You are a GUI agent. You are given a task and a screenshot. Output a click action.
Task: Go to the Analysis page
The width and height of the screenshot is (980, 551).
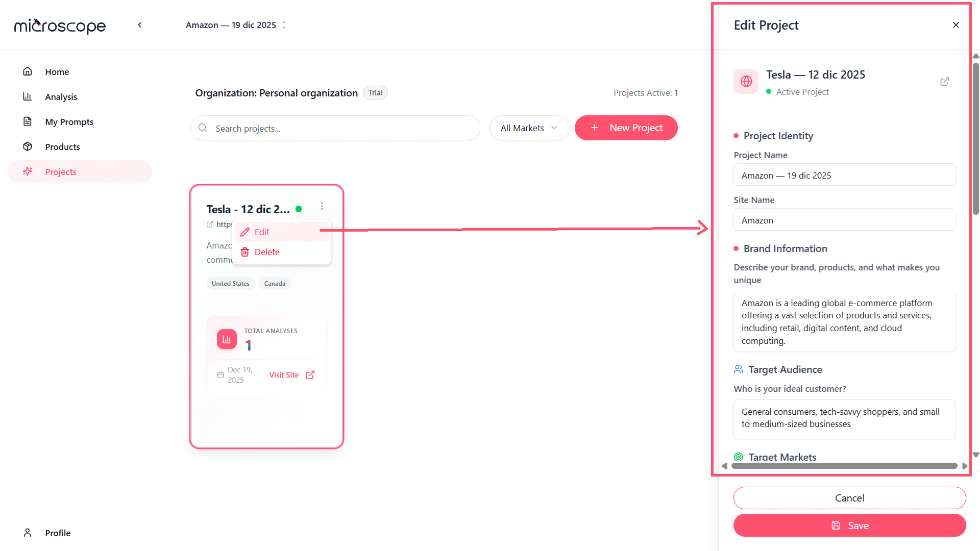61,97
